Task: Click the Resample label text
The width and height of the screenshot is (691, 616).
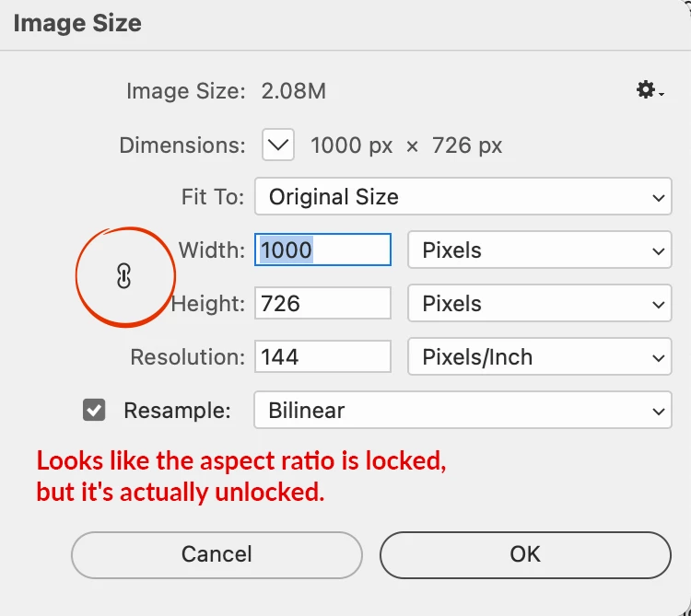Action: click(x=177, y=410)
